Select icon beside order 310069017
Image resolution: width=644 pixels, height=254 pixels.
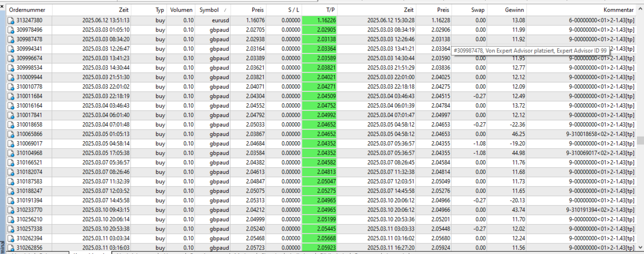tap(11, 144)
